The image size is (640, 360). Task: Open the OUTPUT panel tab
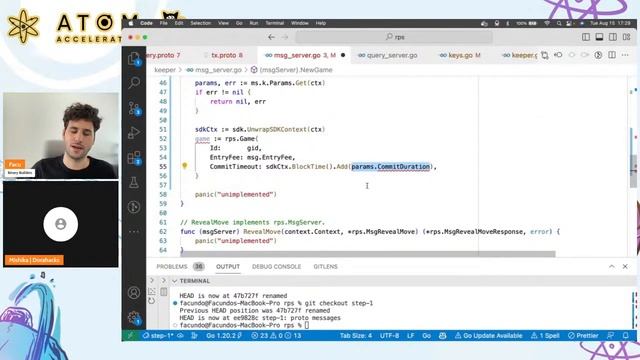[x=228, y=267]
